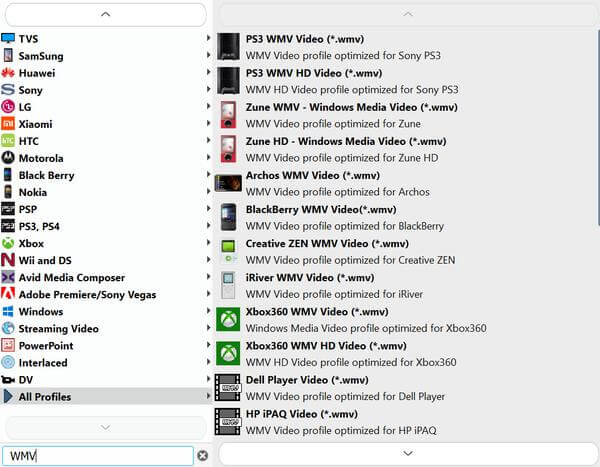Expand the DV submenu arrow

point(209,379)
